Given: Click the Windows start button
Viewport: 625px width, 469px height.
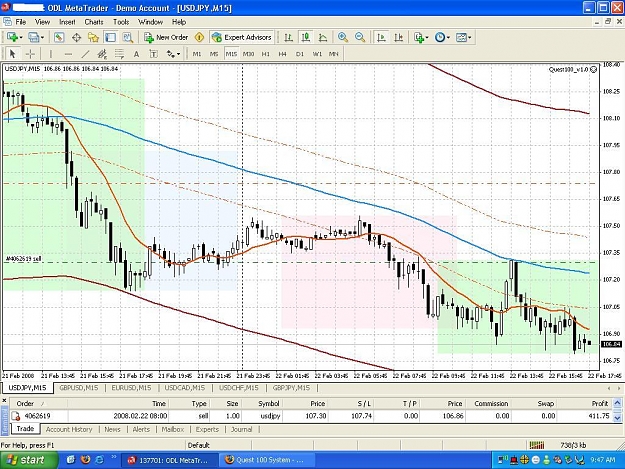Looking at the screenshot, I should pyautogui.click(x=28, y=460).
